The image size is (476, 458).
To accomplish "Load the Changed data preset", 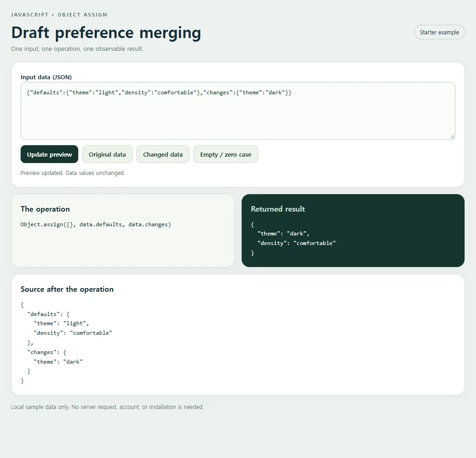I will pyautogui.click(x=163, y=154).
